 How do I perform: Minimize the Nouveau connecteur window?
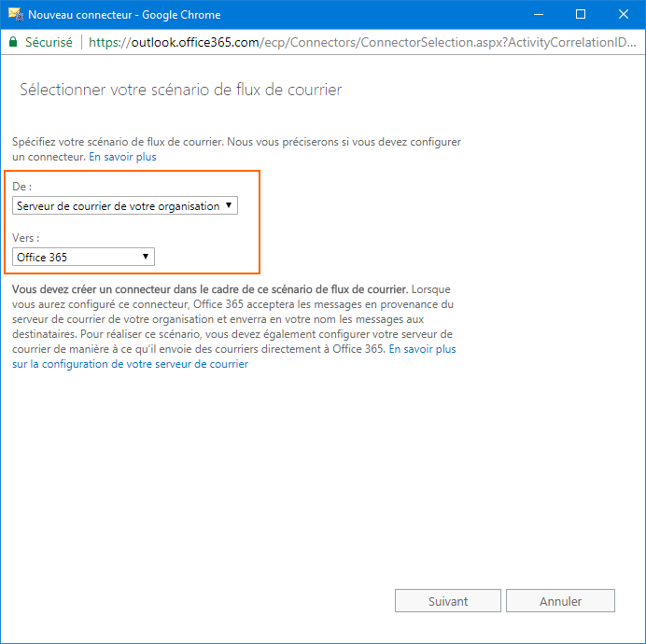coord(538,15)
